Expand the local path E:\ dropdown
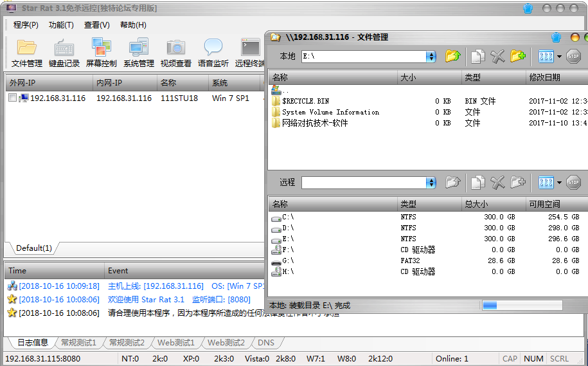Screen dimensions: 588x366 [431, 57]
